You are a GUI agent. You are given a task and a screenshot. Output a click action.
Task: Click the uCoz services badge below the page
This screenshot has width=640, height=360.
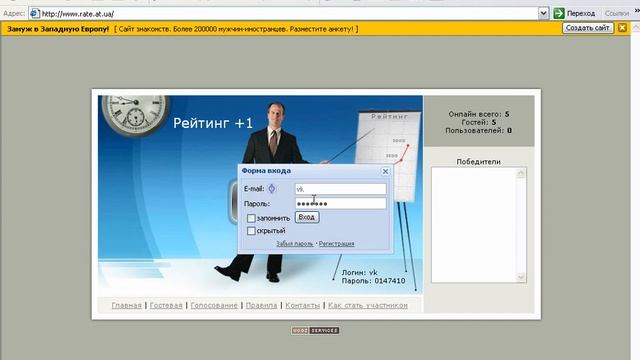[x=315, y=330]
